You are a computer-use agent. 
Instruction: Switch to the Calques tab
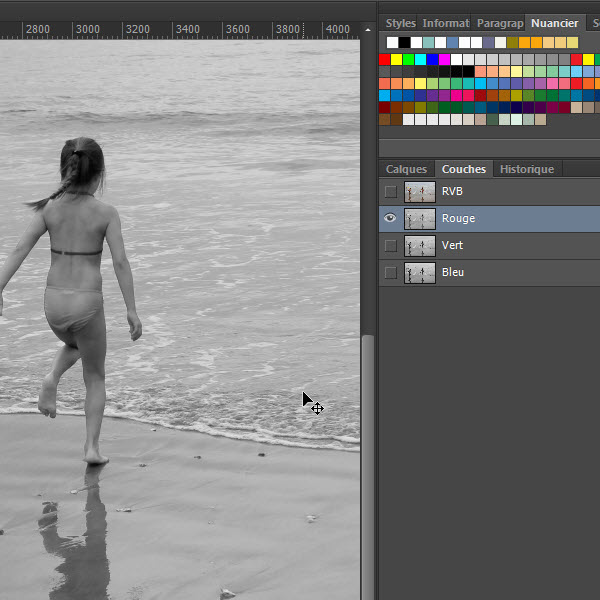click(406, 169)
